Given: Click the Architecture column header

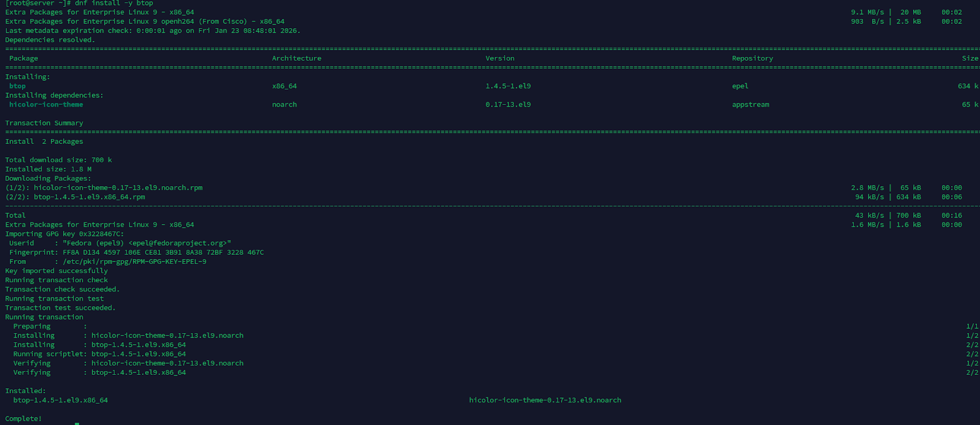Looking at the screenshot, I should click(x=296, y=58).
